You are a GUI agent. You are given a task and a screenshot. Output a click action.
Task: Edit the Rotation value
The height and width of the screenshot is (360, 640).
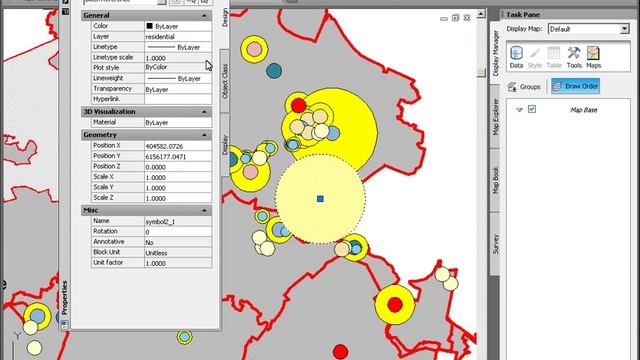click(x=178, y=232)
